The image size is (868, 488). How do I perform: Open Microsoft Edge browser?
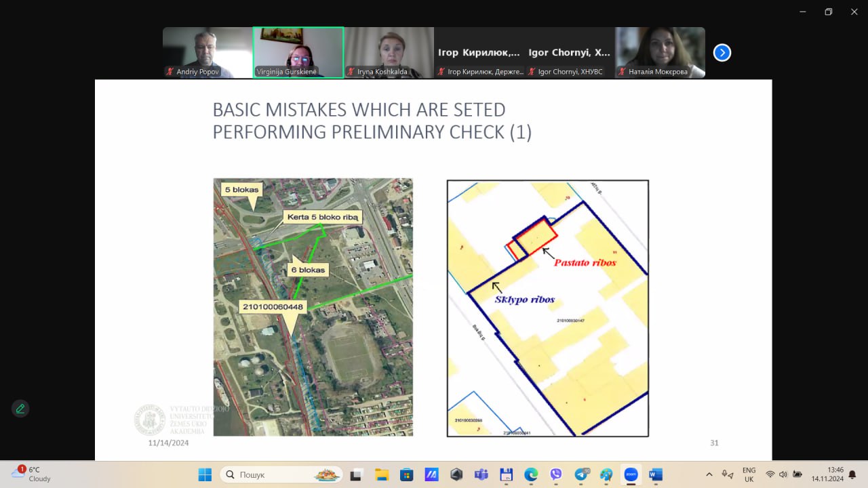(x=531, y=474)
